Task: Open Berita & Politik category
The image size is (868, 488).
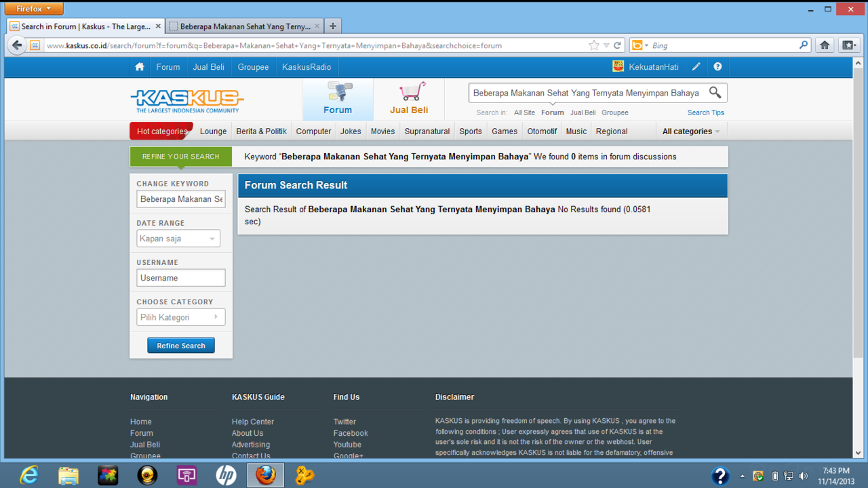Action: coord(262,131)
